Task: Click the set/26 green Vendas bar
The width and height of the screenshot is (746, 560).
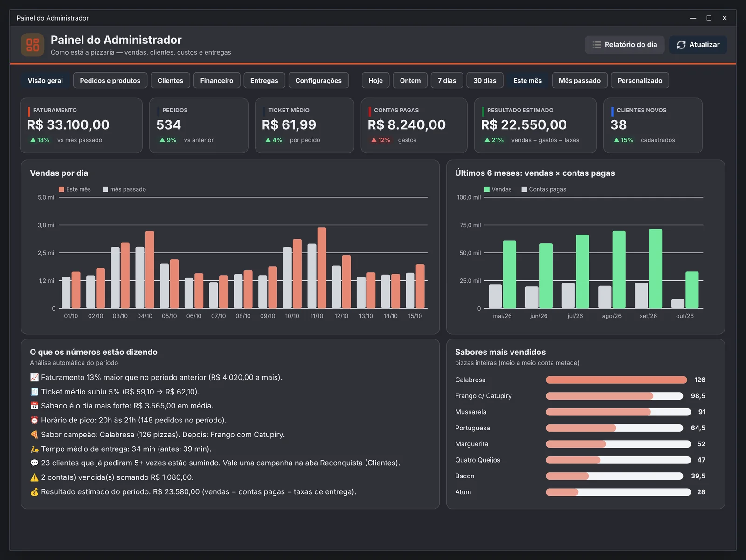Action: [x=656, y=269]
